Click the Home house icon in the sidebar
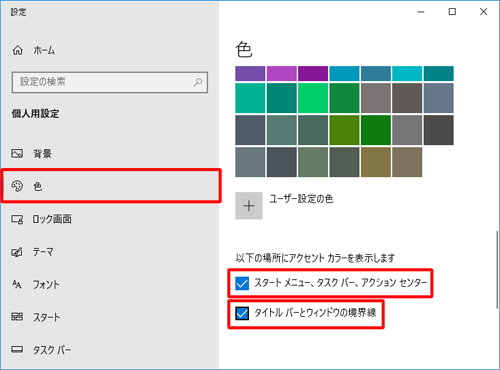This screenshot has width=500, height=370. pyautogui.click(x=18, y=50)
